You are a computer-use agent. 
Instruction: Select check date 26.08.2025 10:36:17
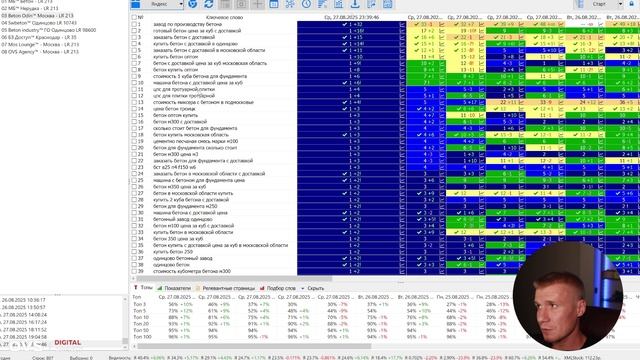[24, 300]
